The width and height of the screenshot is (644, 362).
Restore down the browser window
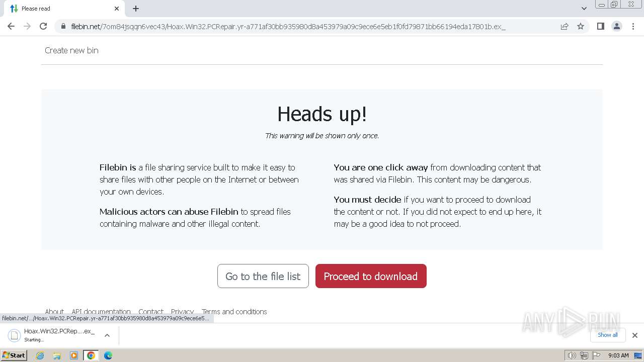click(x=614, y=5)
